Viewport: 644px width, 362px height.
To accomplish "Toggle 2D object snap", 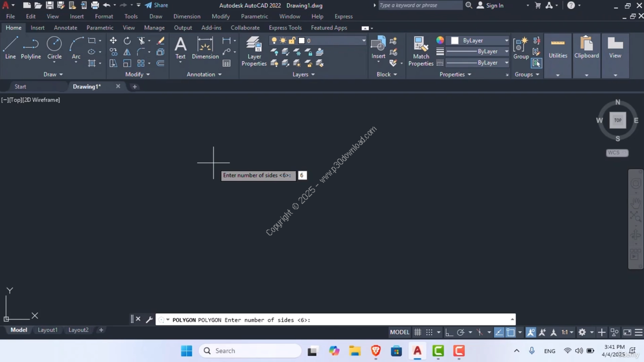I will pyautogui.click(x=510, y=332).
